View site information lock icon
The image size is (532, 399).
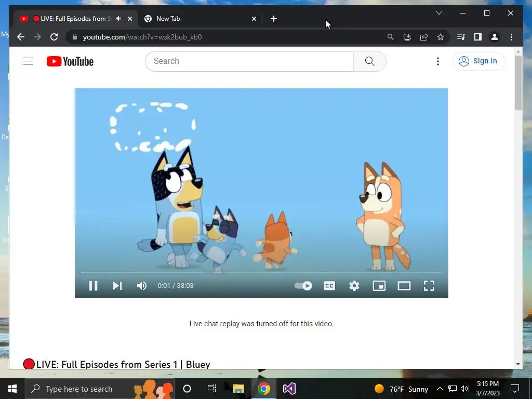[x=75, y=37]
